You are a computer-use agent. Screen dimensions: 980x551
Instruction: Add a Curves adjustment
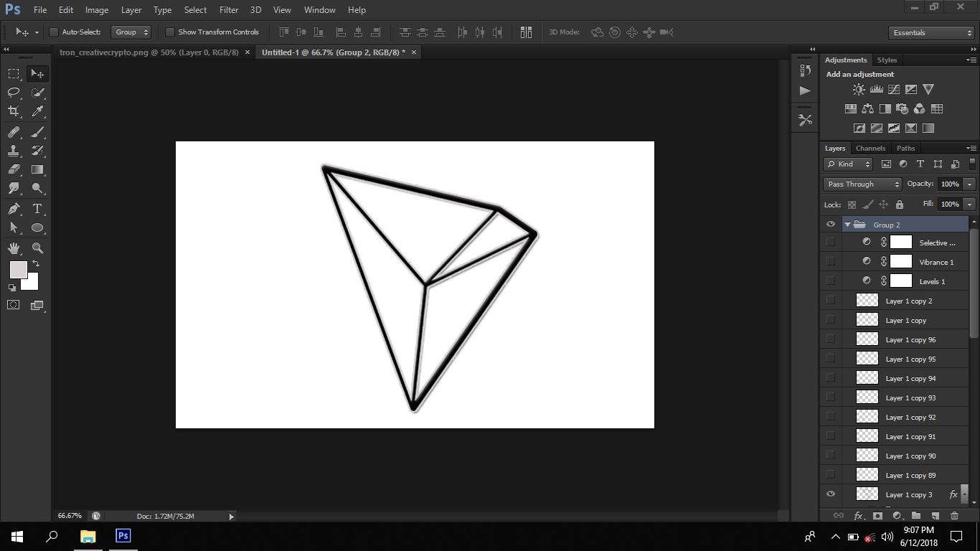point(894,90)
